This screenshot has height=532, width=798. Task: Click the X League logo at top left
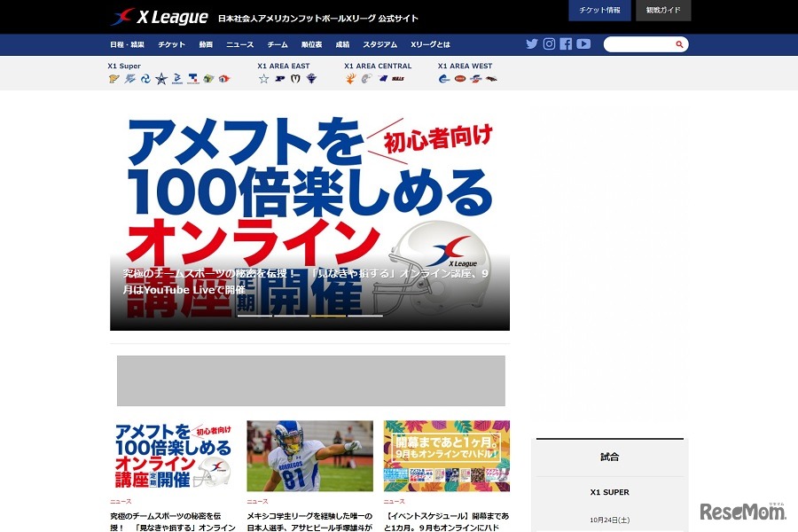pyautogui.click(x=156, y=14)
